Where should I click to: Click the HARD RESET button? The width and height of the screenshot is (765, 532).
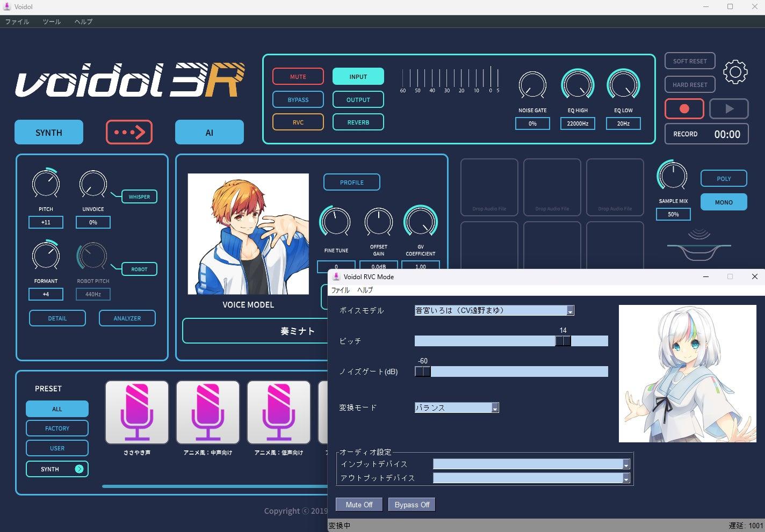690,85
